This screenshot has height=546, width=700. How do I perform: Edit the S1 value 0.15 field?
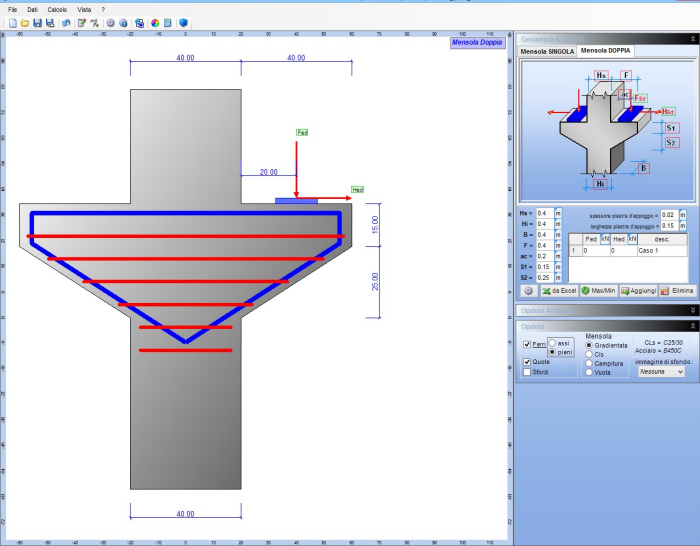545,267
